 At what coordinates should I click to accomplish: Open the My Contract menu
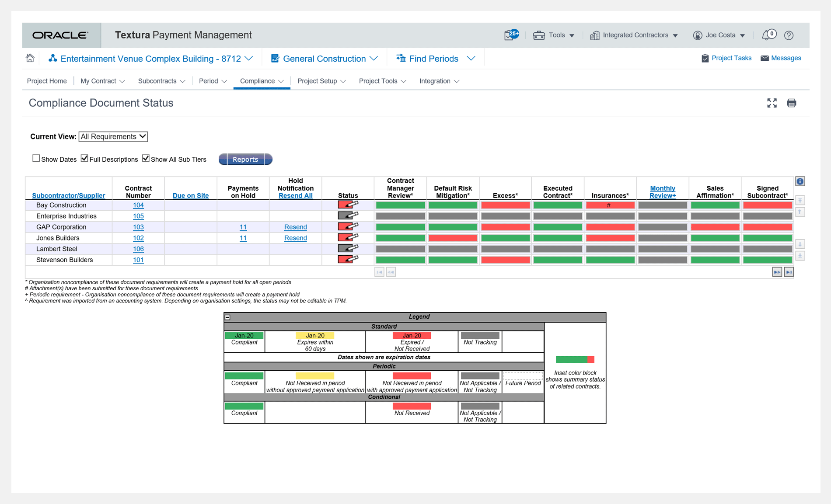coord(103,81)
